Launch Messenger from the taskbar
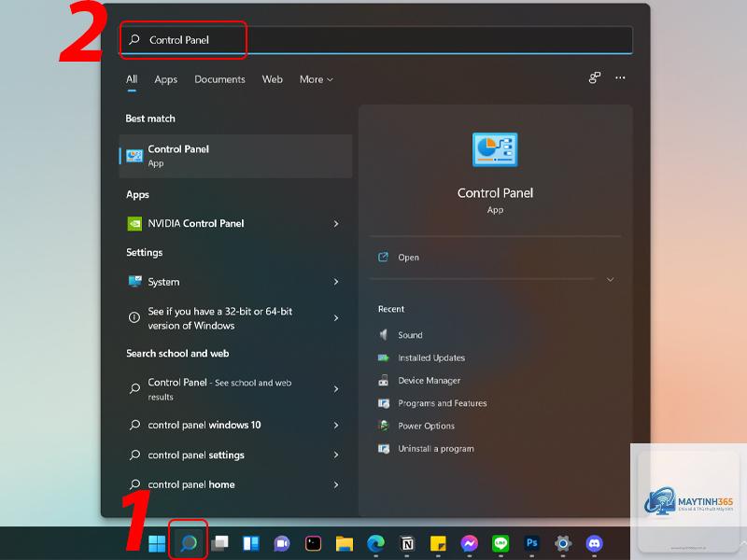Image resolution: width=747 pixels, height=560 pixels. click(470, 543)
